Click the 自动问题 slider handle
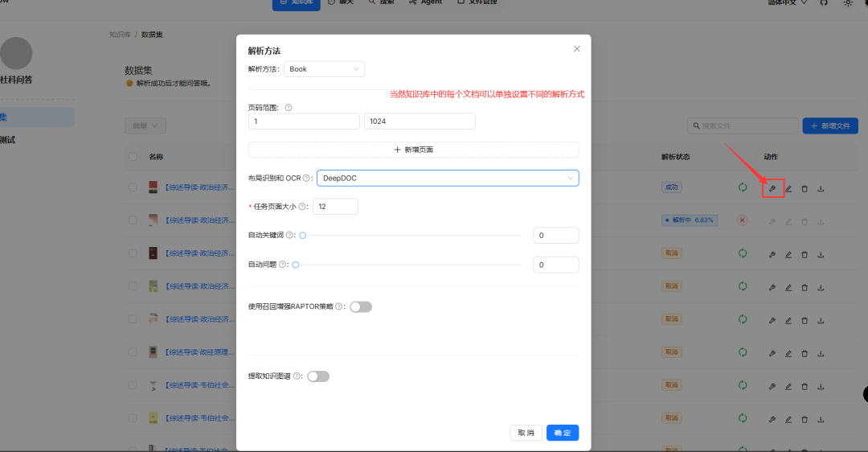 [x=296, y=265]
